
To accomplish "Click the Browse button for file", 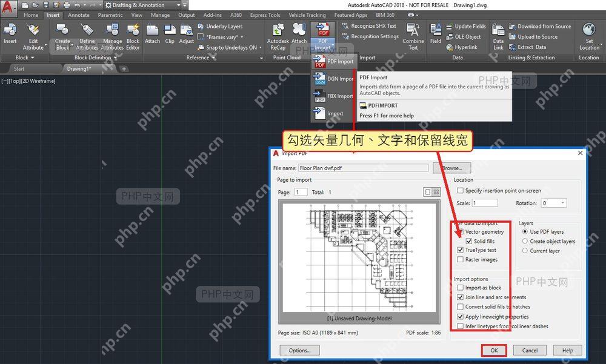I will point(452,168).
